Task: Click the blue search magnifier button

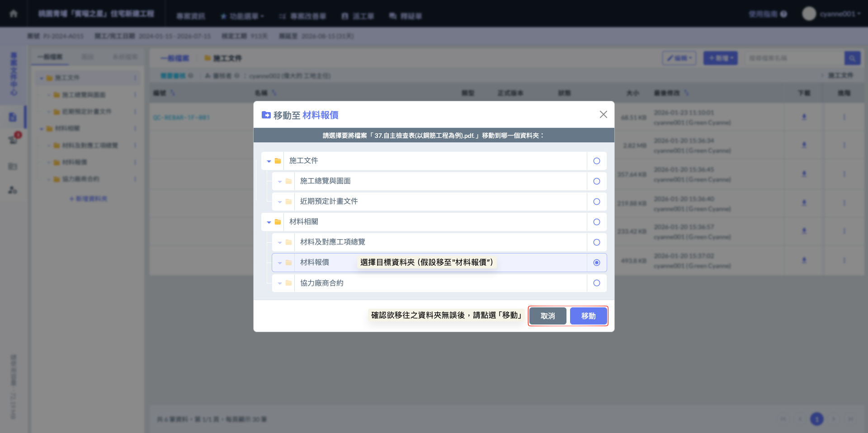Action: pyautogui.click(x=852, y=58)
